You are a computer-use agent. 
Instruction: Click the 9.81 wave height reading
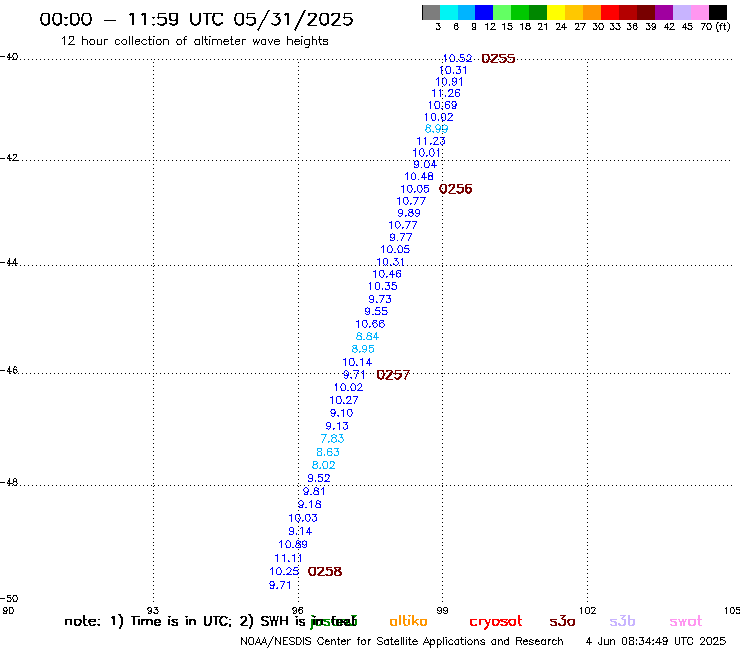point(314,491)
